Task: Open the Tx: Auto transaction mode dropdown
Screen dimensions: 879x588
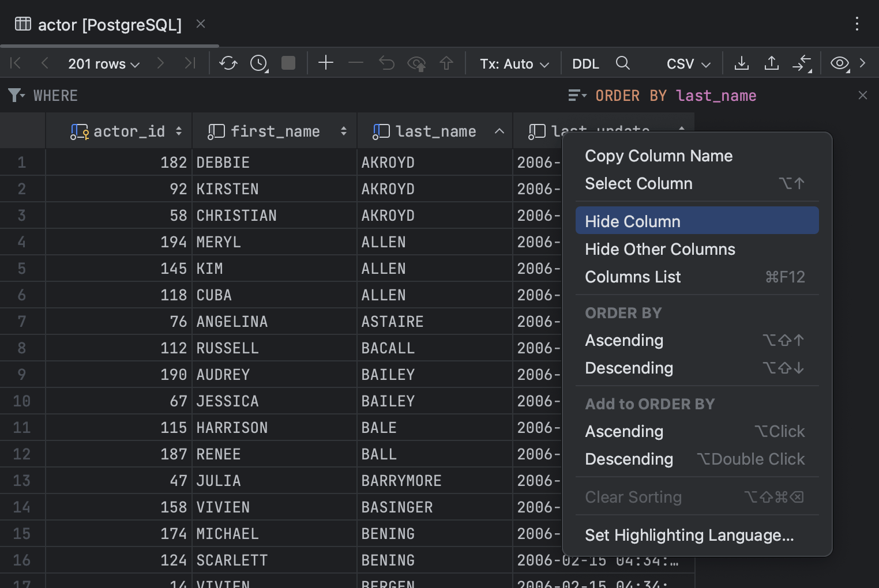Action: point(512,63)
